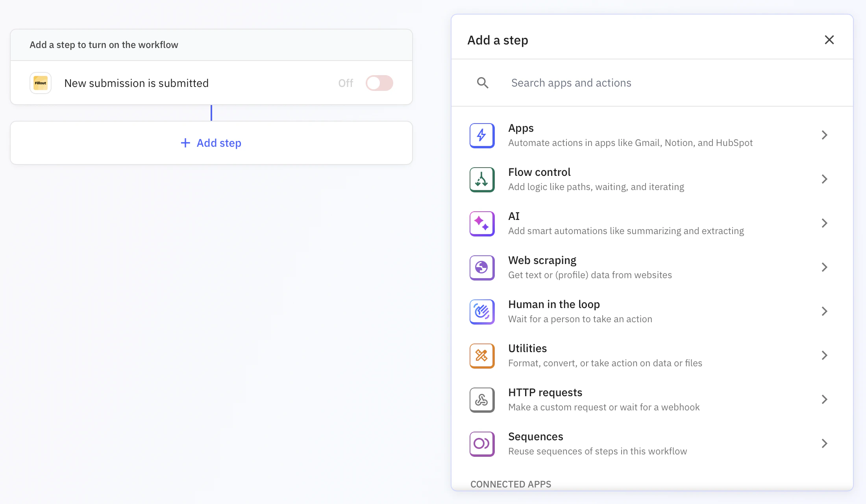Close the Add a step panel
866x504 pixels.
pyautogui.click(x=829, y=40)
